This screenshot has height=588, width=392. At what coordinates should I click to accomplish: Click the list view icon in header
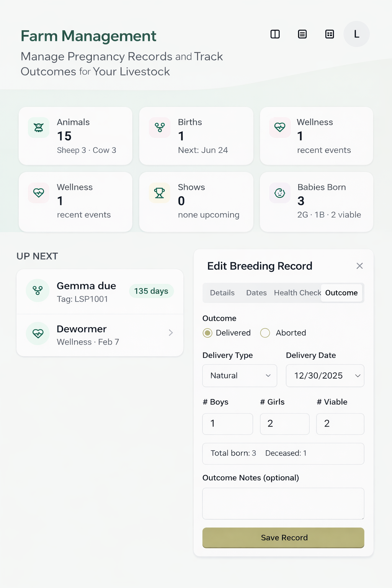click(302, 34)
